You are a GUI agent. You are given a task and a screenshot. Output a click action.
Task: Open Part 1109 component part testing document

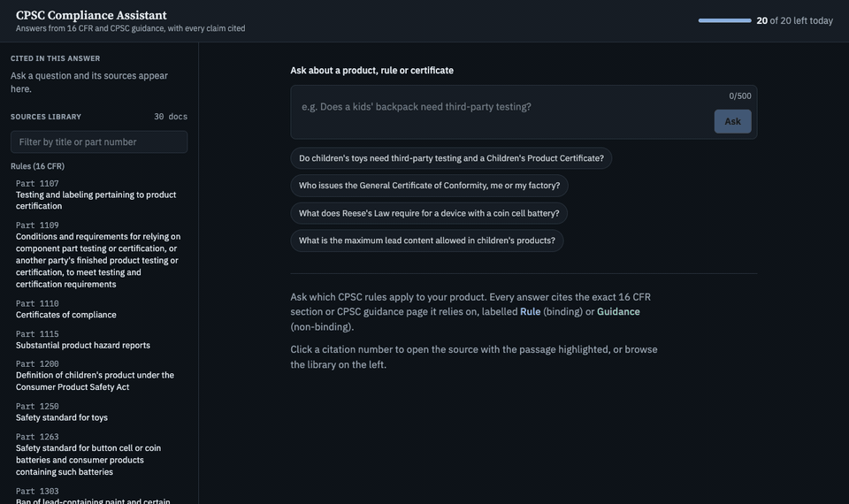click(x=99, y=255)
